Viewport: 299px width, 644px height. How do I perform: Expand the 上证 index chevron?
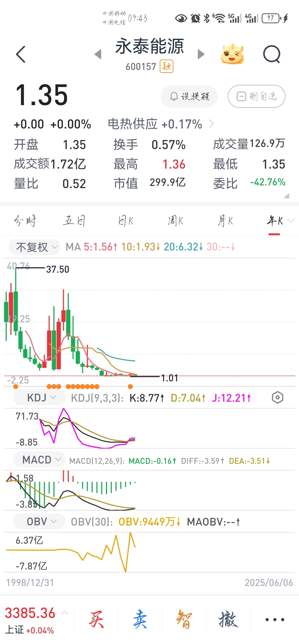click(64, 613)
